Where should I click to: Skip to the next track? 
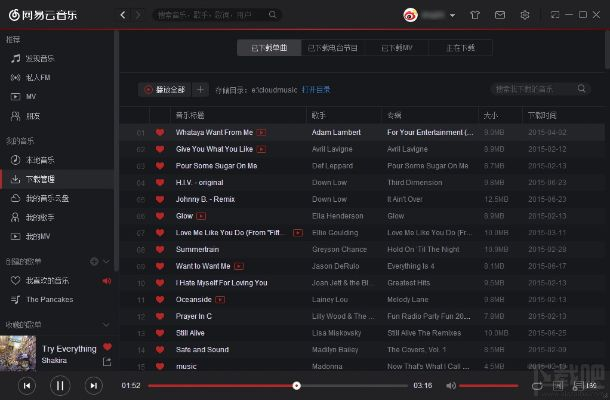[x=92, y=385]
